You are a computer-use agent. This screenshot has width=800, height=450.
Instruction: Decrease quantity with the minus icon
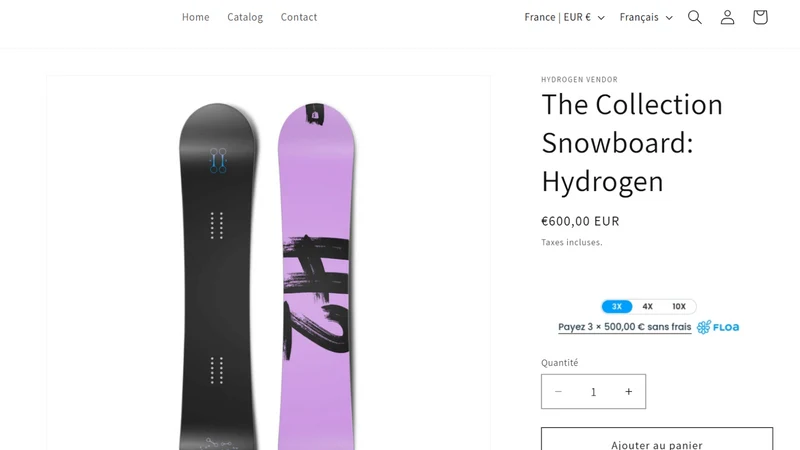tap(558, 391)
